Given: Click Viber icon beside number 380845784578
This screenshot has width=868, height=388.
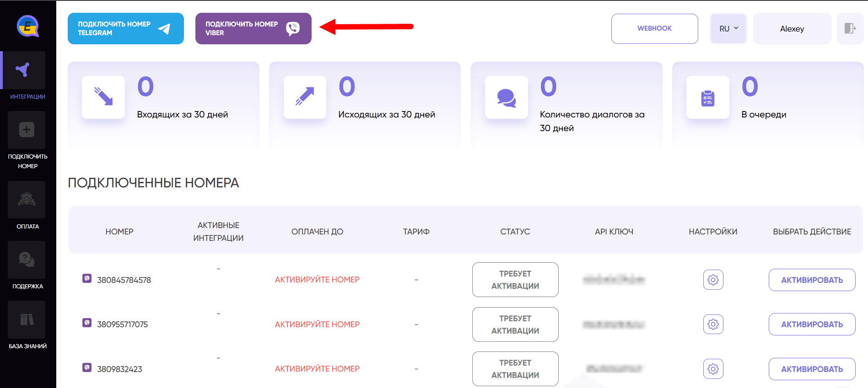Looking at the screenshot, I should (x=87, y=278).
